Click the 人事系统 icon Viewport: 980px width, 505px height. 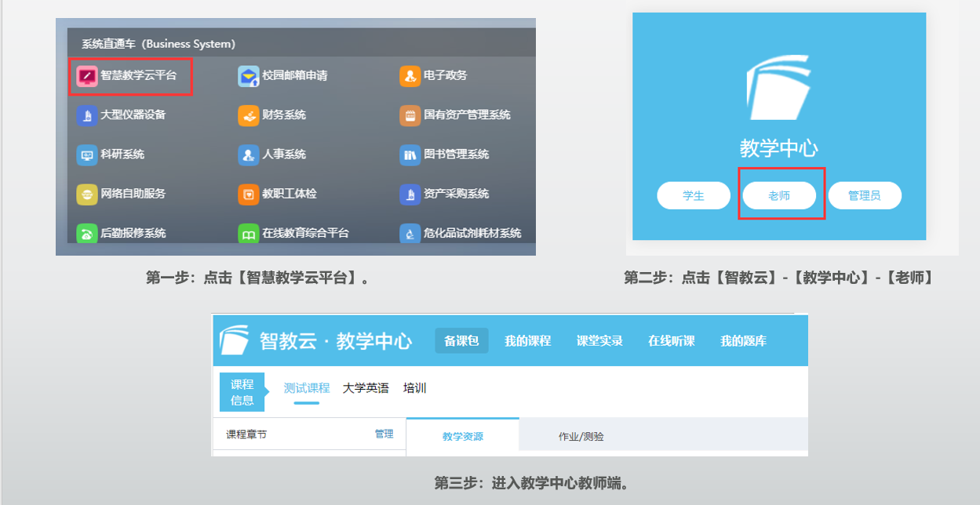coord(249,154)
